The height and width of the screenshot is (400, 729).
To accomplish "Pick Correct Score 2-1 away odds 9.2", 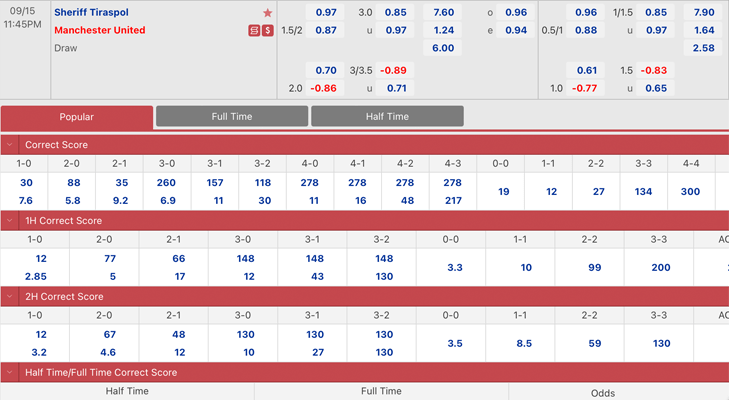I will [120, 200].
